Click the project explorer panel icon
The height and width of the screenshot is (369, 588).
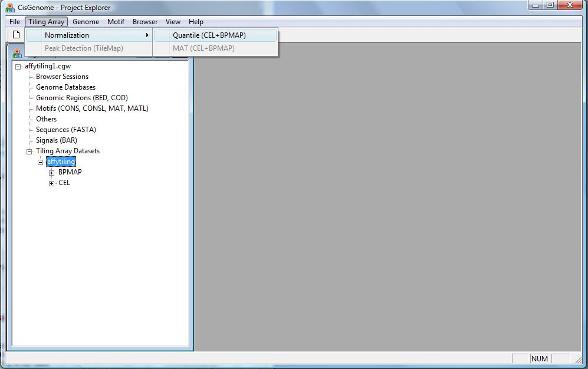coord(17,54)
